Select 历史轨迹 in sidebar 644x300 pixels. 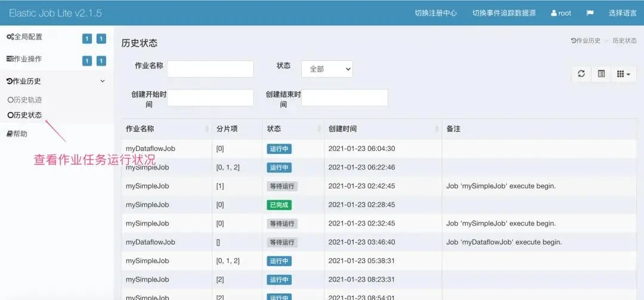coord(24,100)
